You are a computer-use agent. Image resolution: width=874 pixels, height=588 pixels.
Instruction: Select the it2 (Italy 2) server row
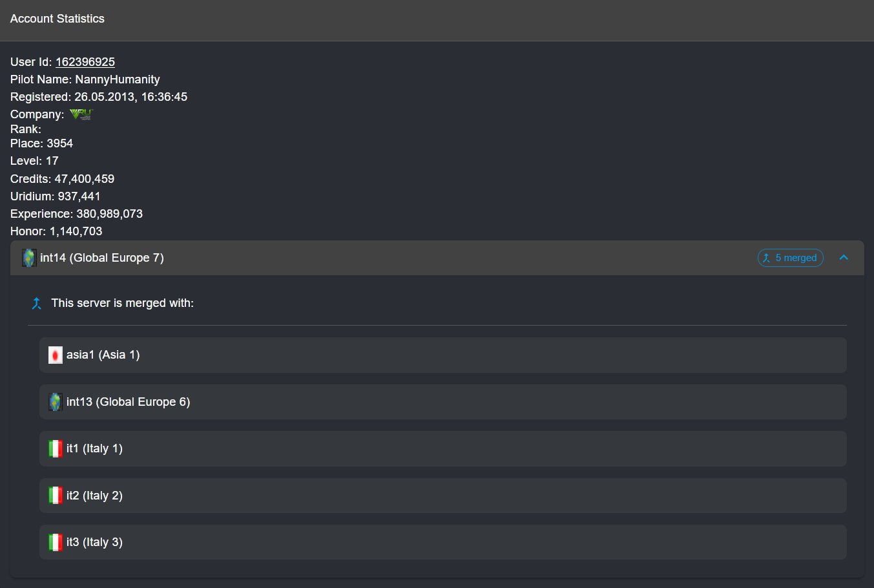[x=443, y=496]
